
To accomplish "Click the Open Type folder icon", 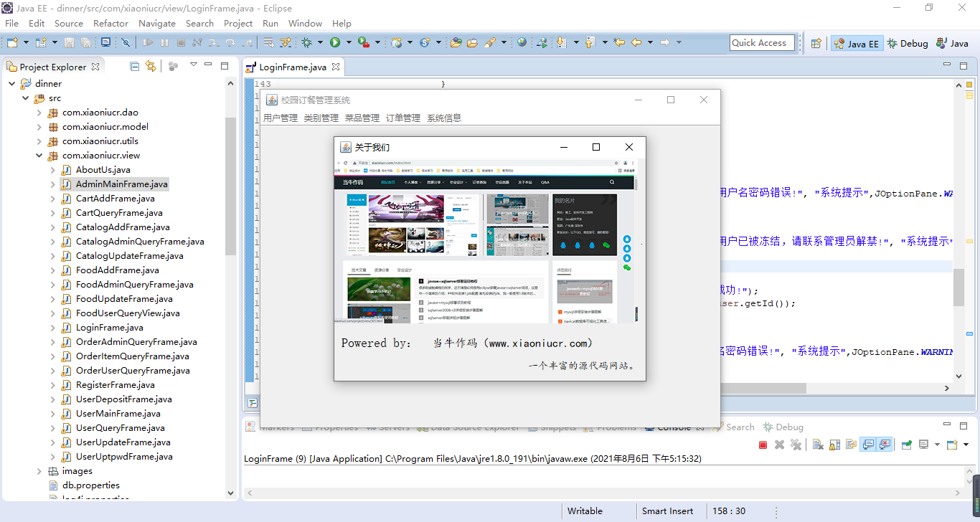I will click(456, 43).
